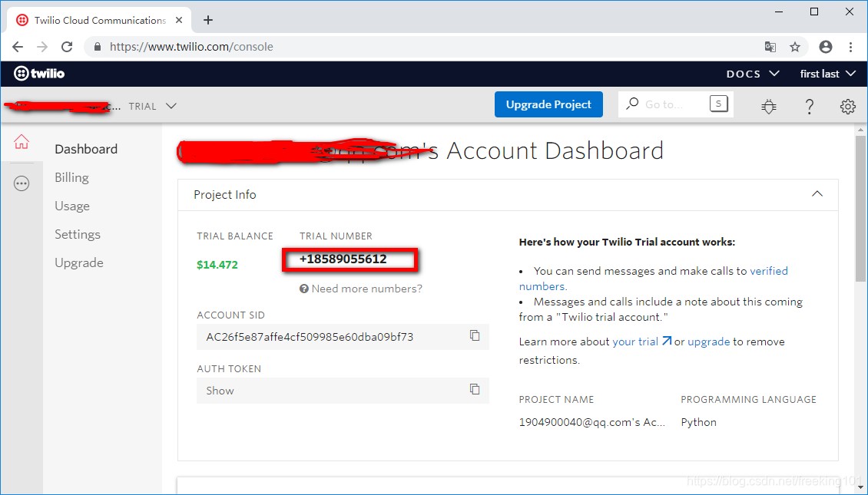Image resolution: width=868 pixels, height=495 pixels.
Task: Open the home icon in sidebar
Action: click(x=21, y=141)
